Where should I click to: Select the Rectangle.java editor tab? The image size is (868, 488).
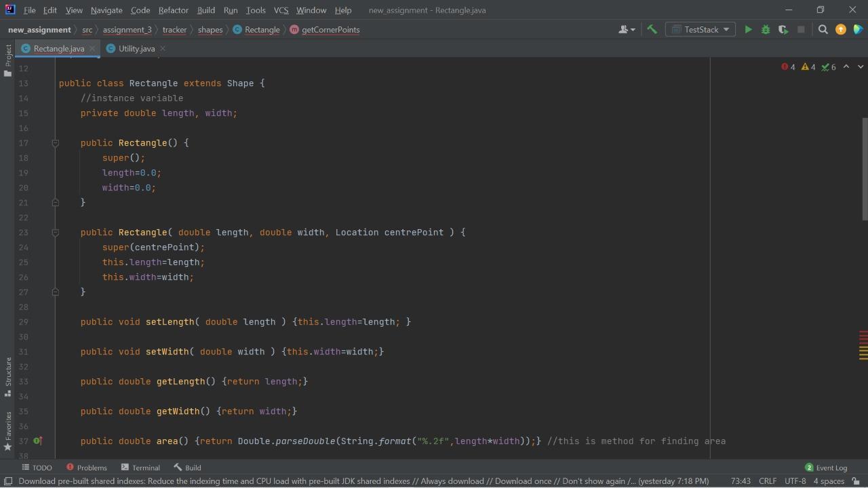[x=58, y=49]
